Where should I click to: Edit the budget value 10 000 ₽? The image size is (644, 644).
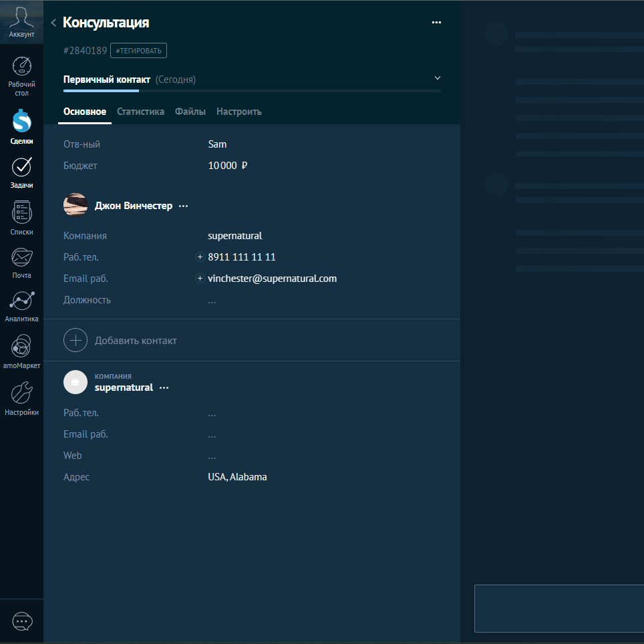tap(228, 166)
